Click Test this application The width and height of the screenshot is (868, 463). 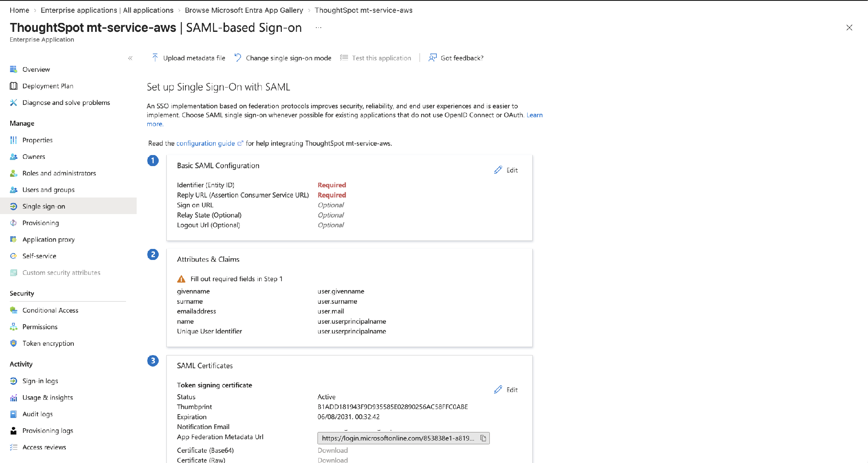point(376,58)
